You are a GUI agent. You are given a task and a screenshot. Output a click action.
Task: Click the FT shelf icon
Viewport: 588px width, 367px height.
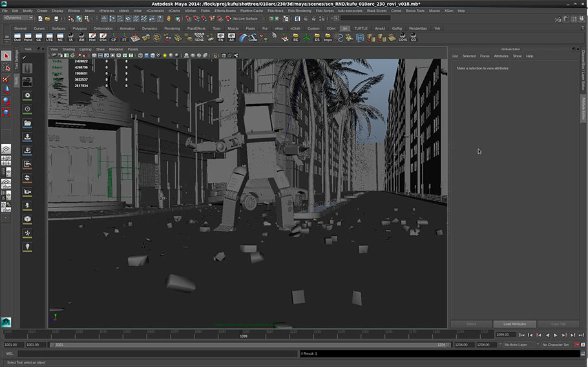(x=124, y=37)
